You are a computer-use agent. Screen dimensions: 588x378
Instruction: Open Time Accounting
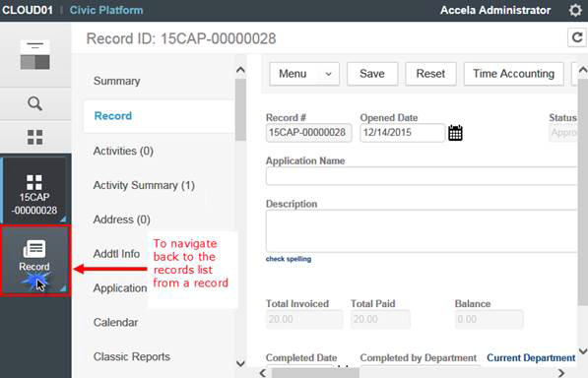coord(514,74)
